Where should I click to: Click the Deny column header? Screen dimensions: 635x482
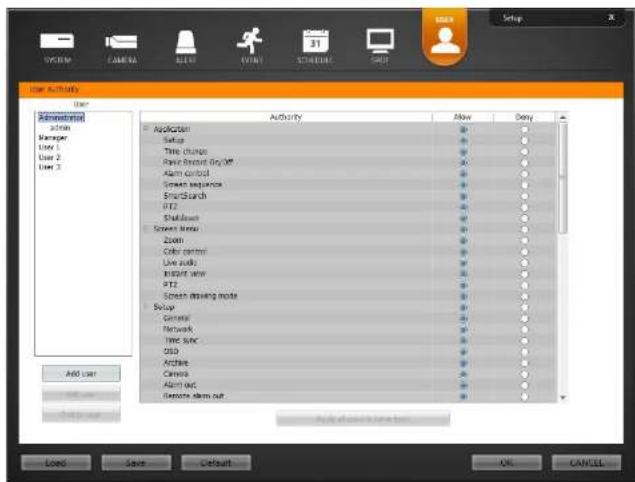(524, 117)
